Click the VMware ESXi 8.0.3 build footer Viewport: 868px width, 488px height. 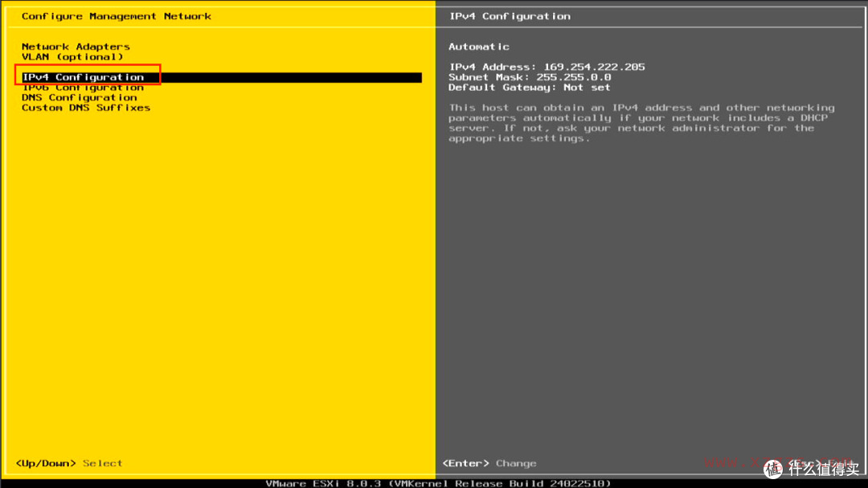pos(438,483)
